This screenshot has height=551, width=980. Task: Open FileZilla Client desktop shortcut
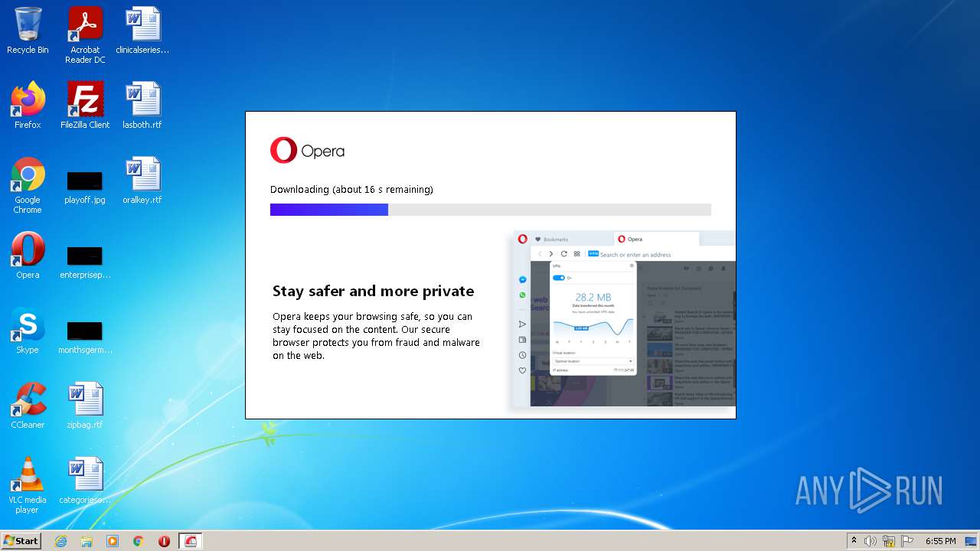click(x=85, y=105)
